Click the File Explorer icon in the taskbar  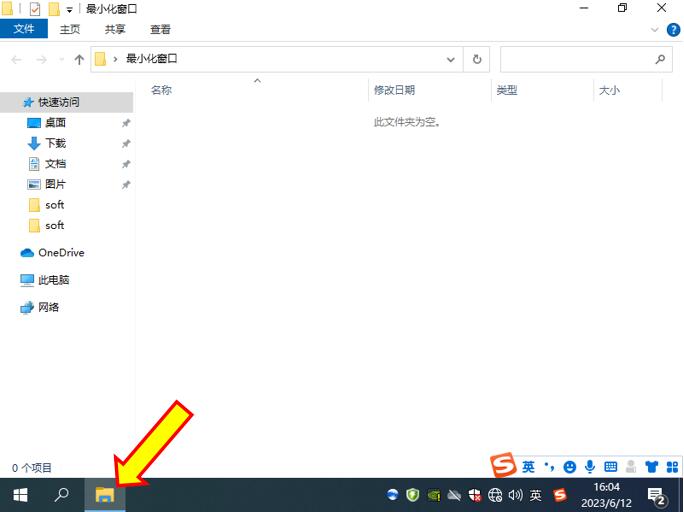pyautogui.click(x=105, y=495)
